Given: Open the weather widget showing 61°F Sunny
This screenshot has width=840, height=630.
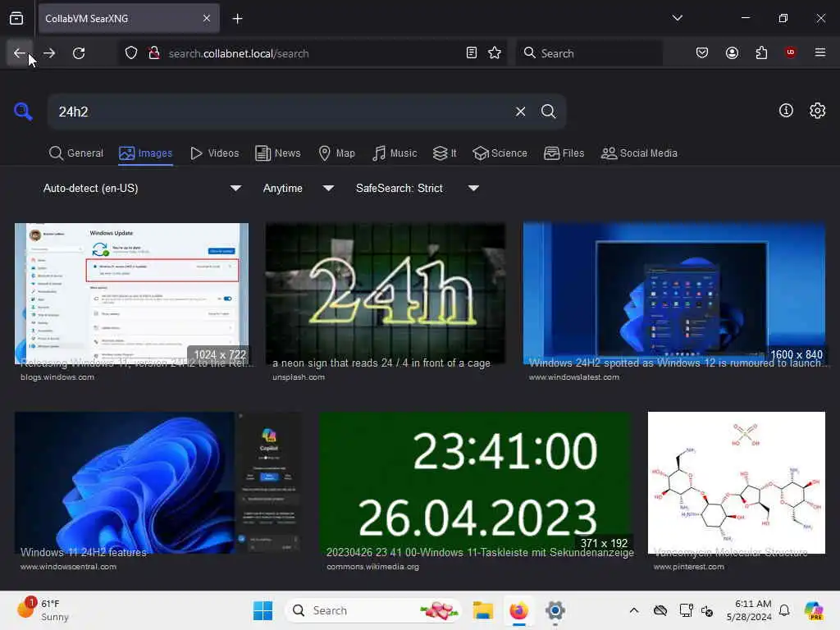Looking at the screenshot, I should click(x=44, y=610).
